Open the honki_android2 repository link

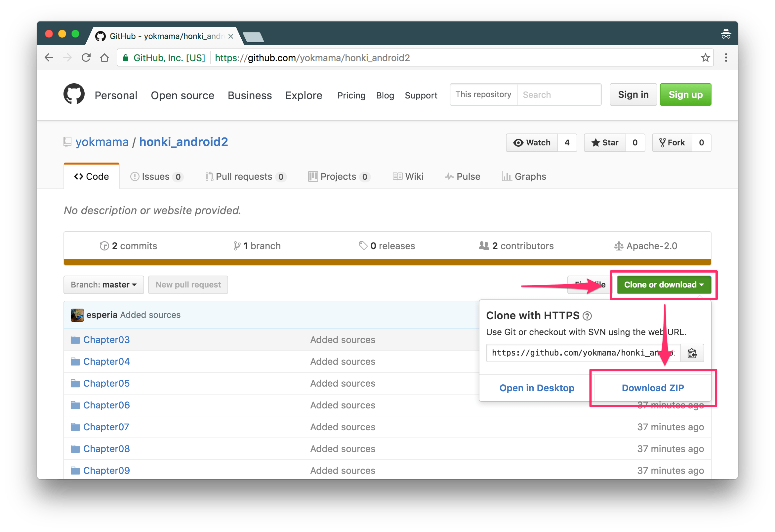coord(184,142)
